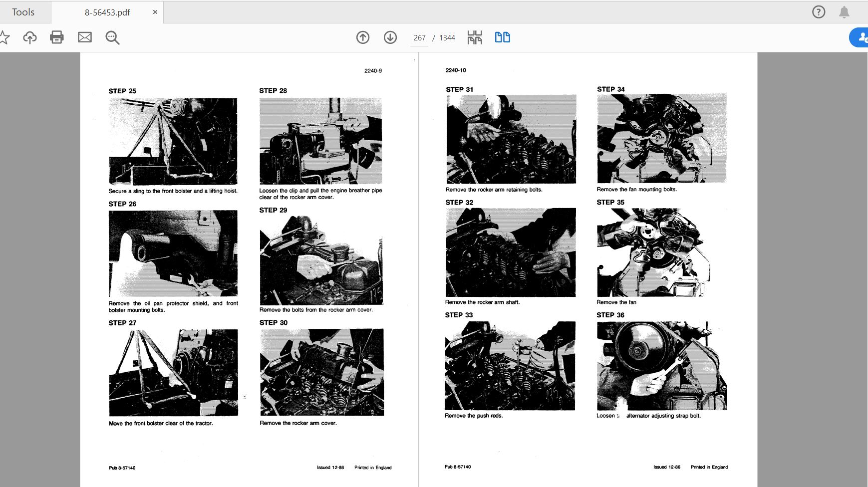Viewport: 868px width, 487px height.
Task: Open the Tools tab
Action: pos(23,12)
